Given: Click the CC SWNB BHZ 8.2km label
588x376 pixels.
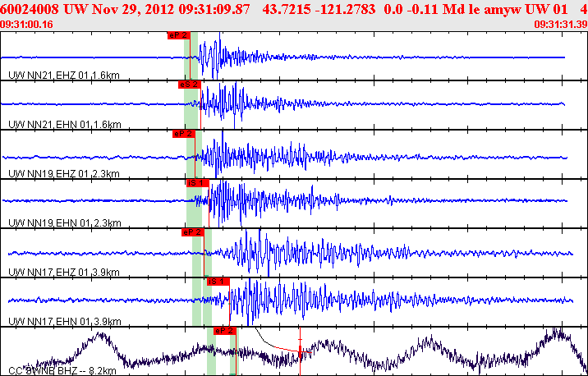Looking at the screenshot, I should tap(62, 371).
